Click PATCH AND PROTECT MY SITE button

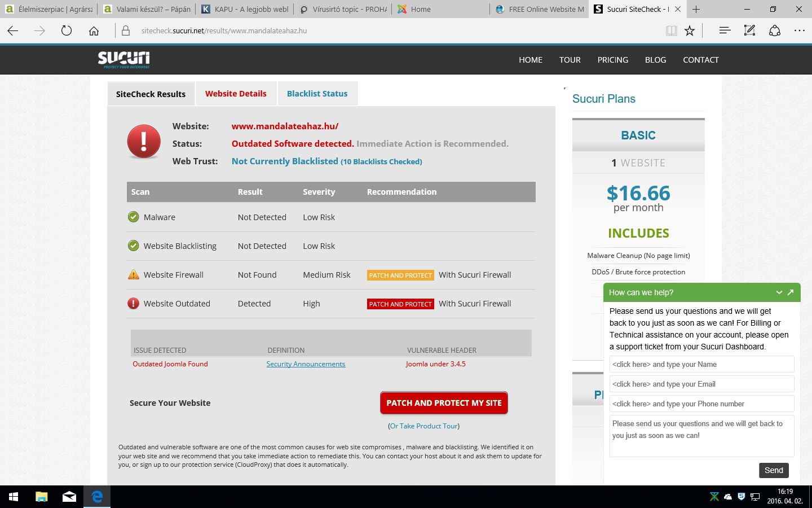[x=444, y=403]
